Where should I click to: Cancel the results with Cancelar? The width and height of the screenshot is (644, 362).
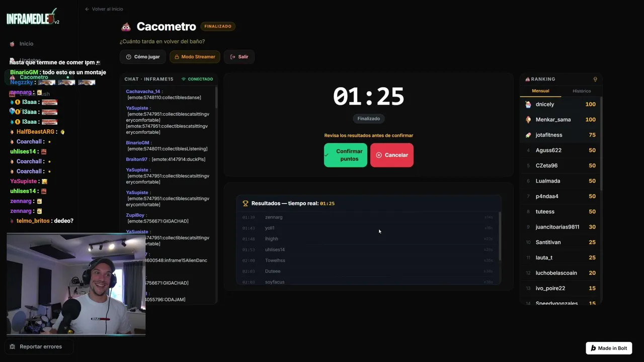(392, 155)
